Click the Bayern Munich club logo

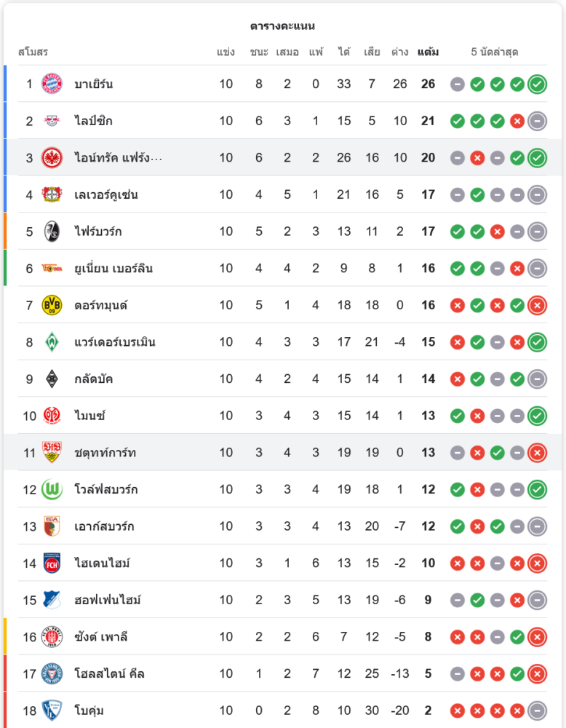coord(52,84)
